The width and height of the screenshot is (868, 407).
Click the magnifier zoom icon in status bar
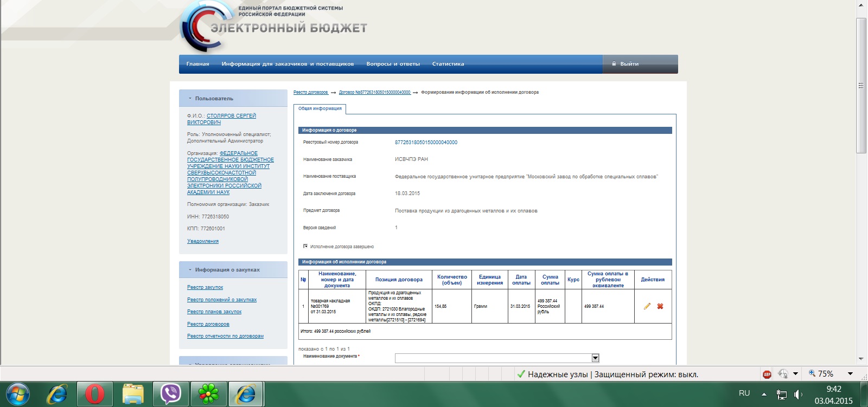(x=812, y=373)
